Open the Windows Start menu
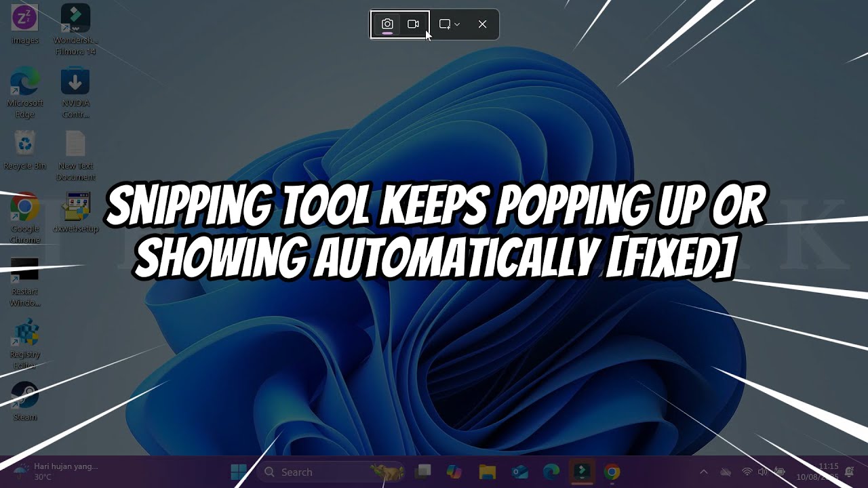The image size is (868, 488). click(239, 472)
